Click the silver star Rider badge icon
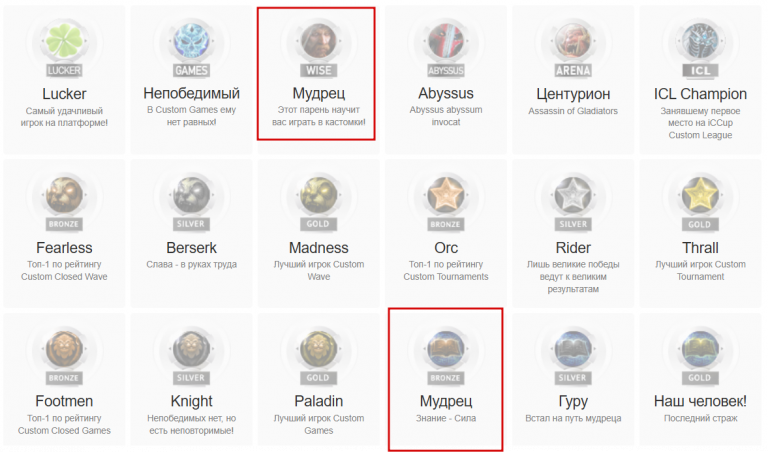768x452 pixels. (x=573, y=195)
